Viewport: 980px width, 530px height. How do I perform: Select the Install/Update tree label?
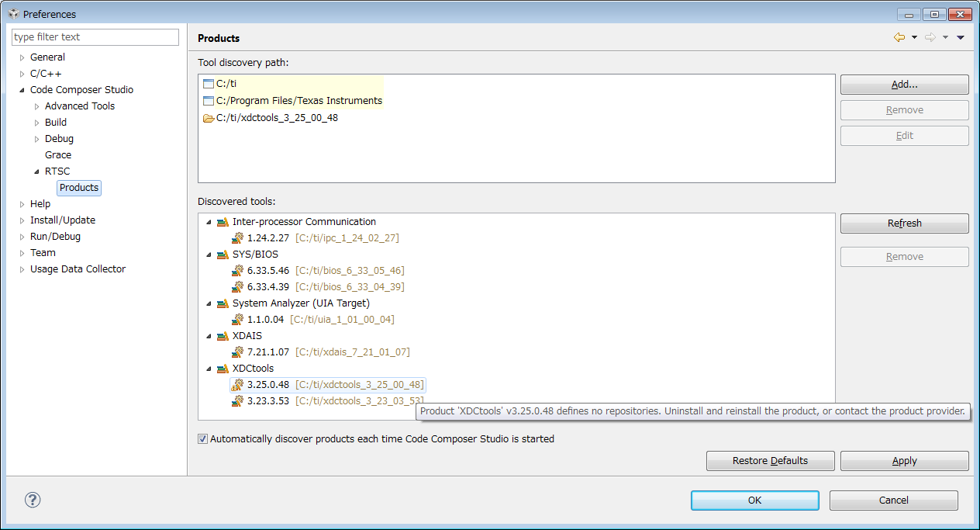(63, 220)
